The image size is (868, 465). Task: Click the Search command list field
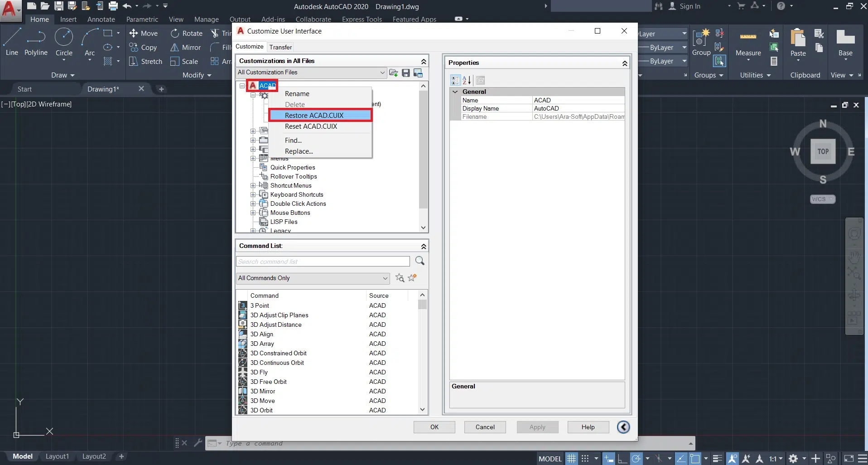click(x=323, y=262)
